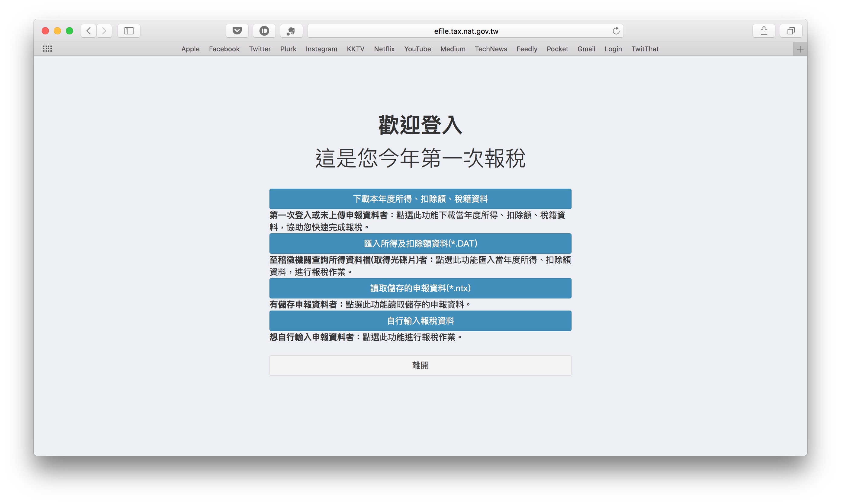Open the TwitThat bookmark
Image resolution: width=841 pixels, height=504 pixels.
coord(645,49)
